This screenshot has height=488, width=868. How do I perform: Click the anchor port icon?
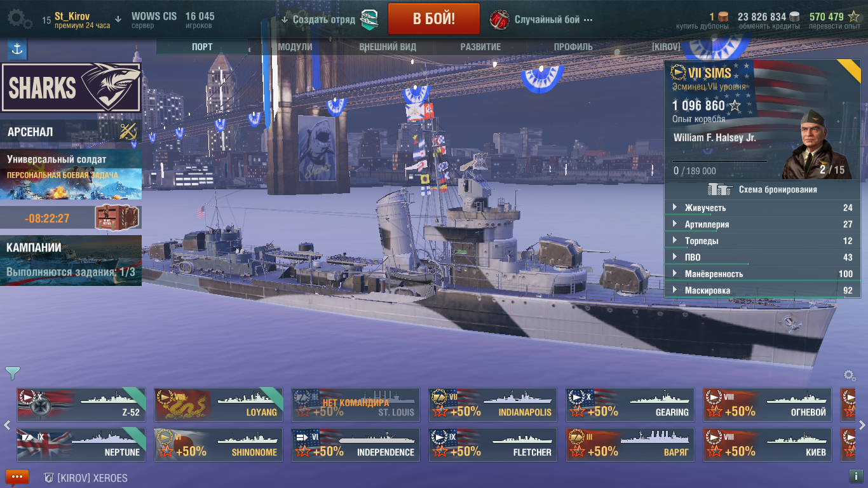coord(17,50)
